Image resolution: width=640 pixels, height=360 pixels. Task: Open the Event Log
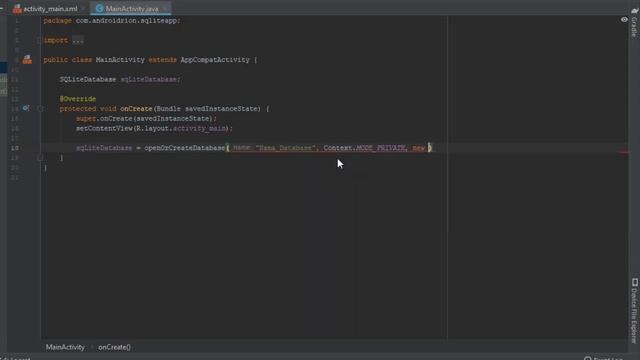click(604, 358)
